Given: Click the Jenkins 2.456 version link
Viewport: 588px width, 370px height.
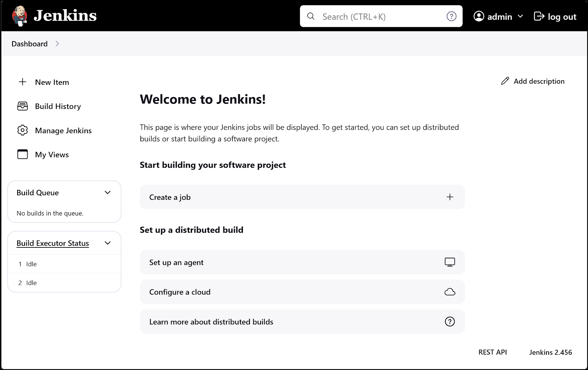Looking at the screenshot, I should [551, 352].
